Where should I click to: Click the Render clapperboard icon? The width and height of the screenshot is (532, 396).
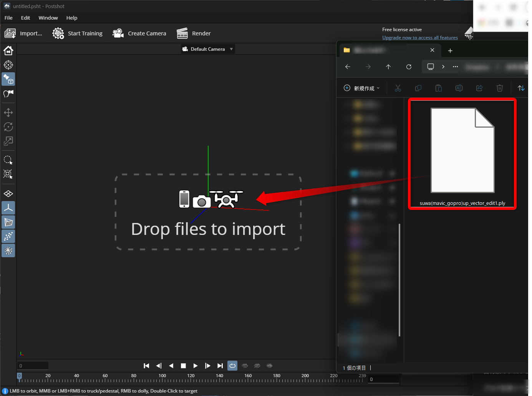[182, 33]
